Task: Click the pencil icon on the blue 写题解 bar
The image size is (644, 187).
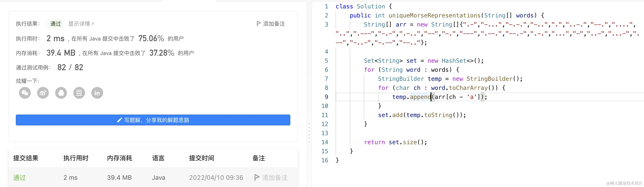Action: pyautogui.click(x=119, y=120)
